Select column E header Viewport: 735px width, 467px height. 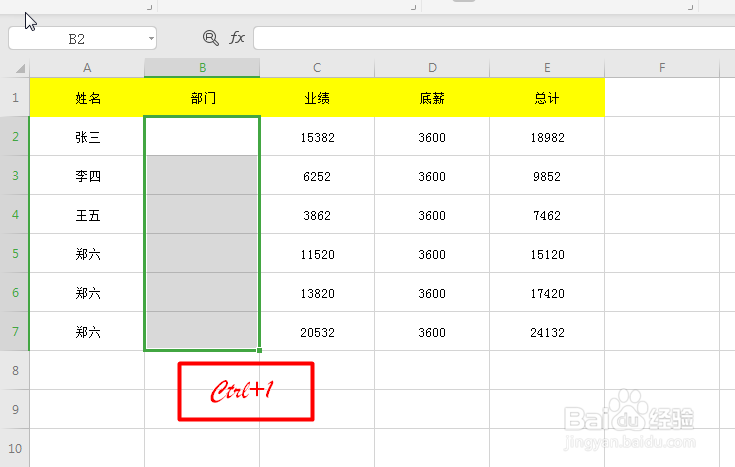coord(547,68)
